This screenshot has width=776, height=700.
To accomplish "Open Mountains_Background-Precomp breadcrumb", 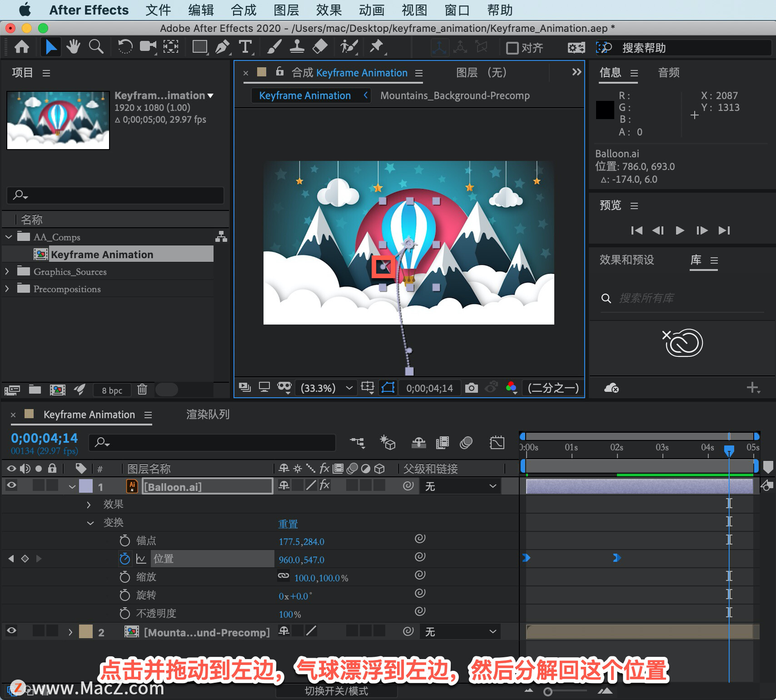I will click(455, 95).
